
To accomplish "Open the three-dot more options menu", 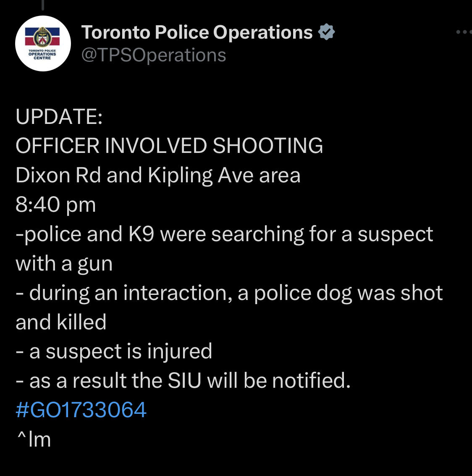I will (464, 32).
